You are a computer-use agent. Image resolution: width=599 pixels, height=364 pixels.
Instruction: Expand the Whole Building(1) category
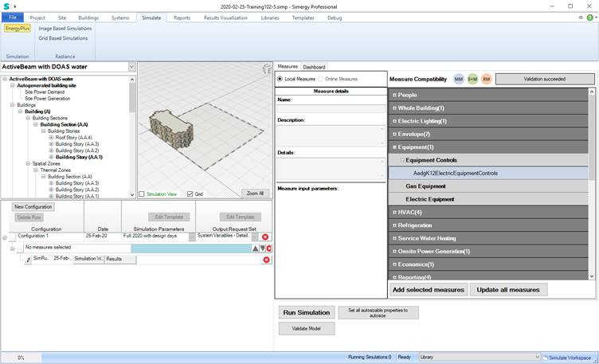point(394,108)
